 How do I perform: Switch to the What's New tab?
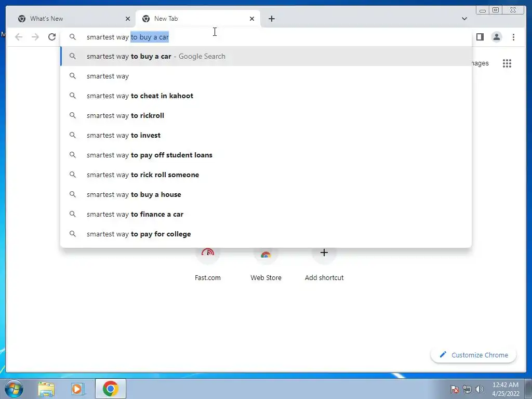(74, 19)
